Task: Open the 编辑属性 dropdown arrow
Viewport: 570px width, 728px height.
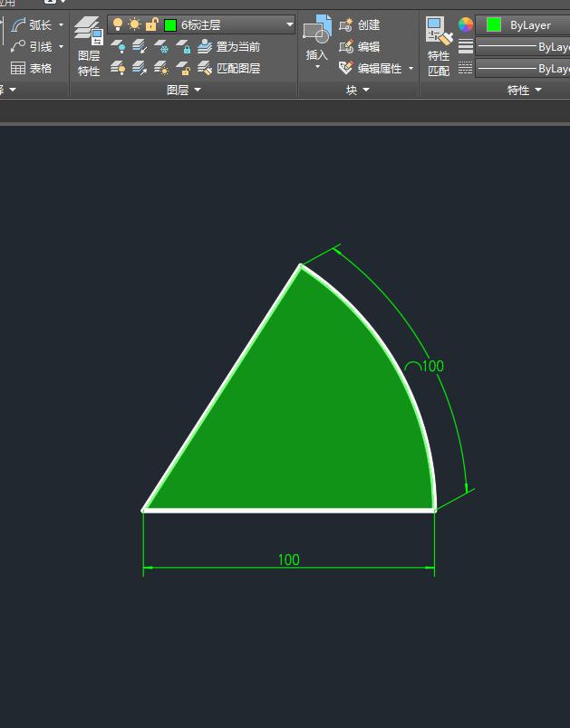Action: pos(411,68)
